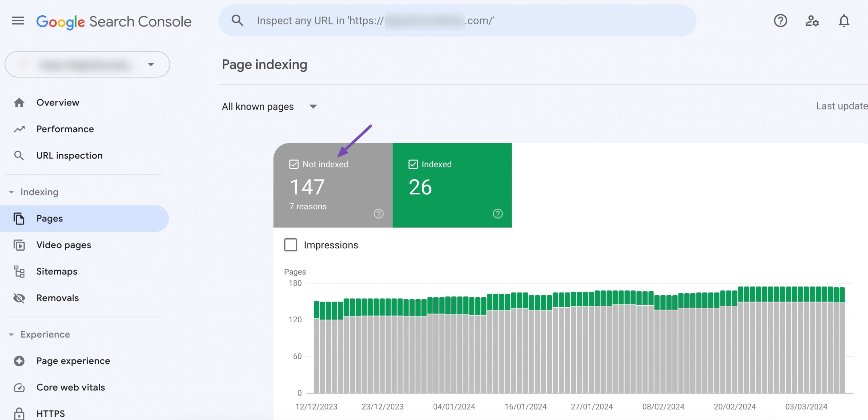Click the Video pages icon
868x420 pixels.
19,245
